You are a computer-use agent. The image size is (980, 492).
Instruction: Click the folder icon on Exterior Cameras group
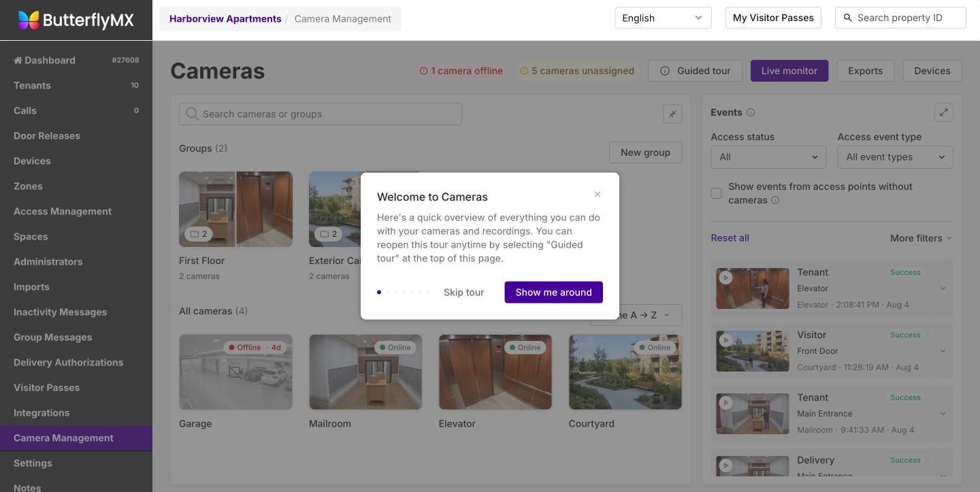[325, 234]
